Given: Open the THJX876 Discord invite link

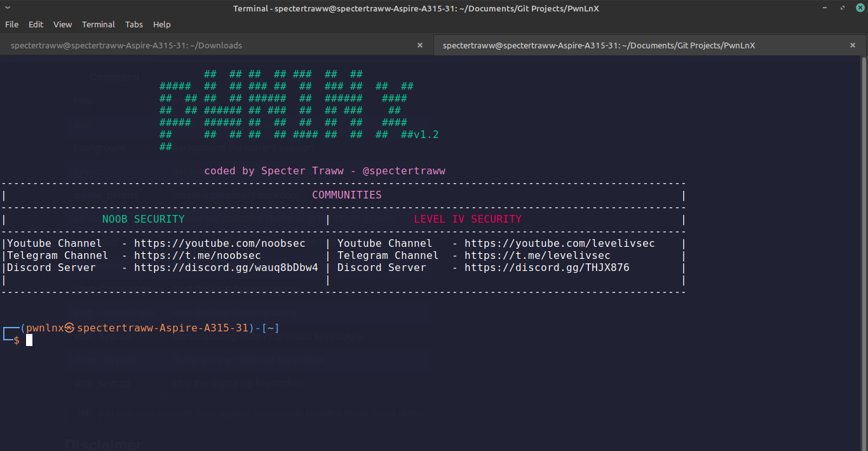Looking at the screenshot, I should pyautogui.click(x=547, y=267).
